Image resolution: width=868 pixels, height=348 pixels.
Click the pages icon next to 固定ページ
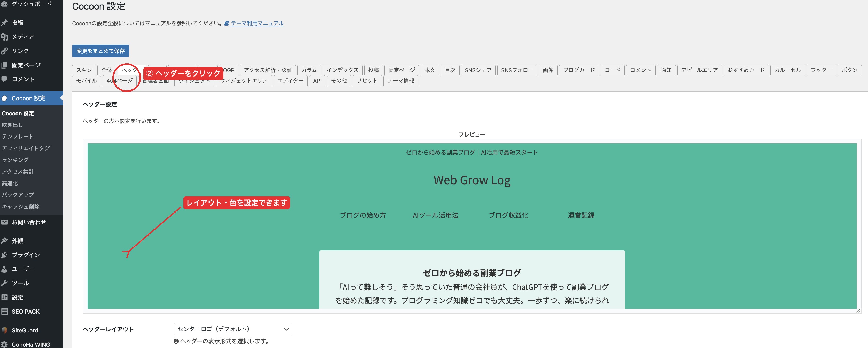4,65
